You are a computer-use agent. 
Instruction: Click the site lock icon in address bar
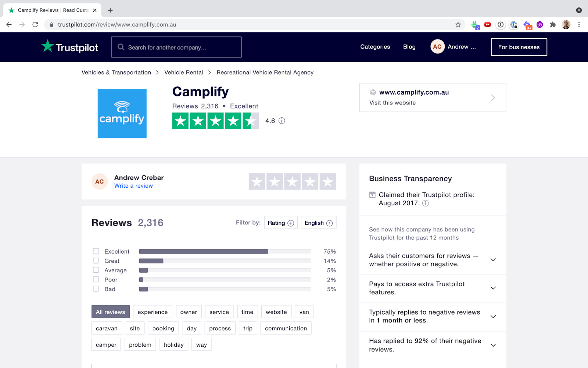click(51, 25)
